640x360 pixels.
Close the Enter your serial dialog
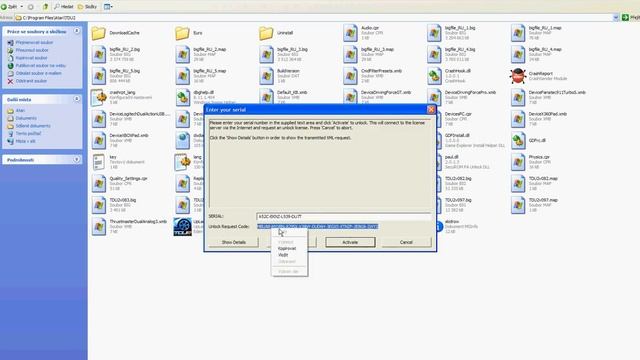coord(431,109)
